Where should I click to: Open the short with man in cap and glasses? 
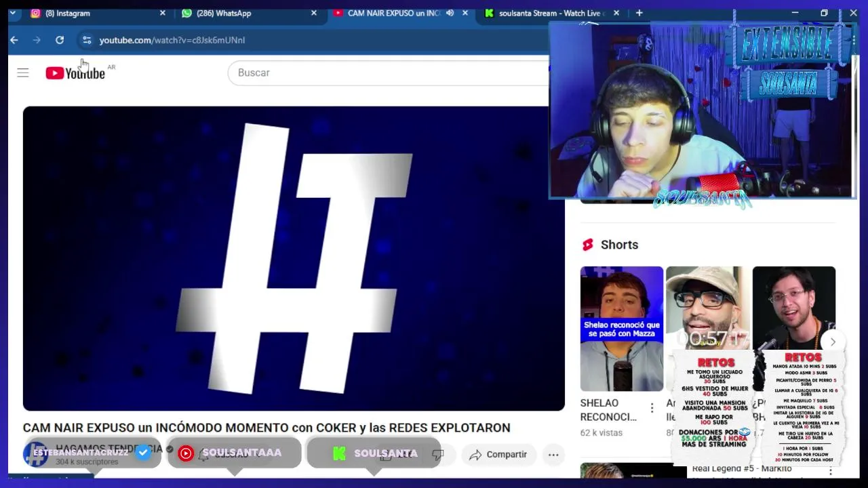click(x=707, y=308)
